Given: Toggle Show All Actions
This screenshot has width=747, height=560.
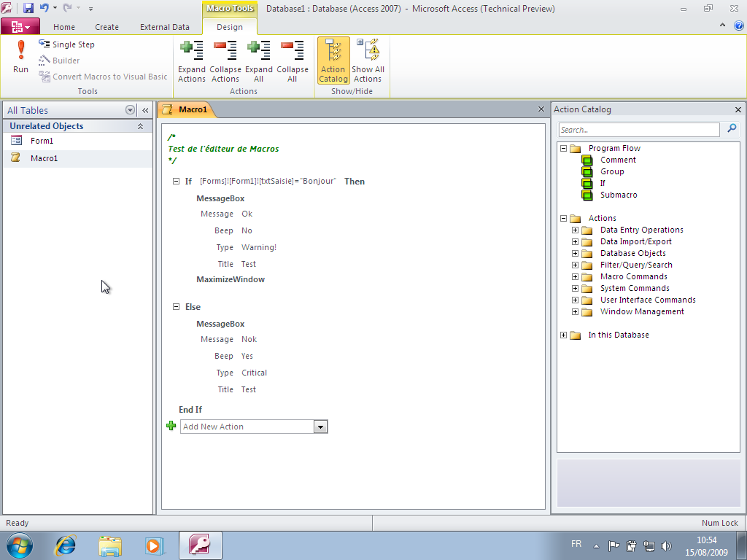Looking at the screenshot, I should pyautogui.click(x=368, y=61).
